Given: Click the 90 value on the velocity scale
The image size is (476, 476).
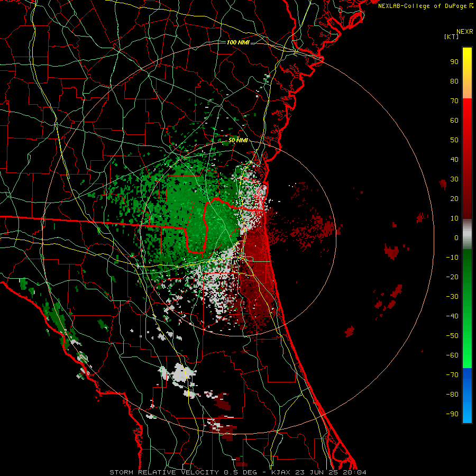Looking at the screenshot, I should click(454, 62).
